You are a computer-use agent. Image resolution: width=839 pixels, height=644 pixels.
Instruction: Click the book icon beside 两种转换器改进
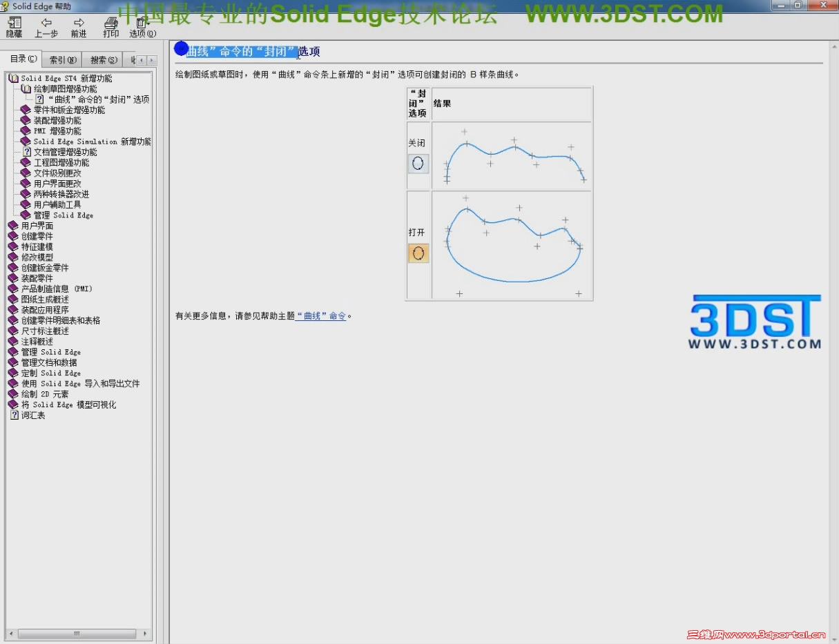[x=26, y=194]
